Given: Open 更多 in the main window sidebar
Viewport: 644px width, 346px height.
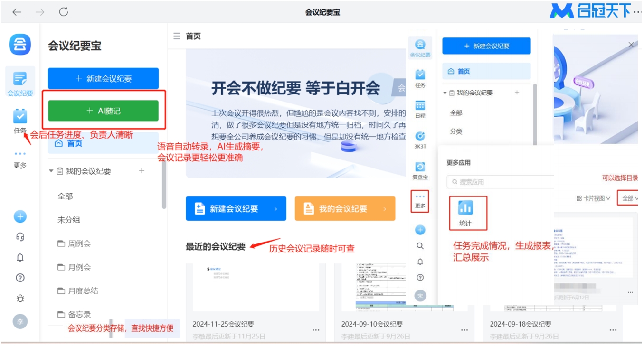Looking at the screenshot, I should pos(20,160).
